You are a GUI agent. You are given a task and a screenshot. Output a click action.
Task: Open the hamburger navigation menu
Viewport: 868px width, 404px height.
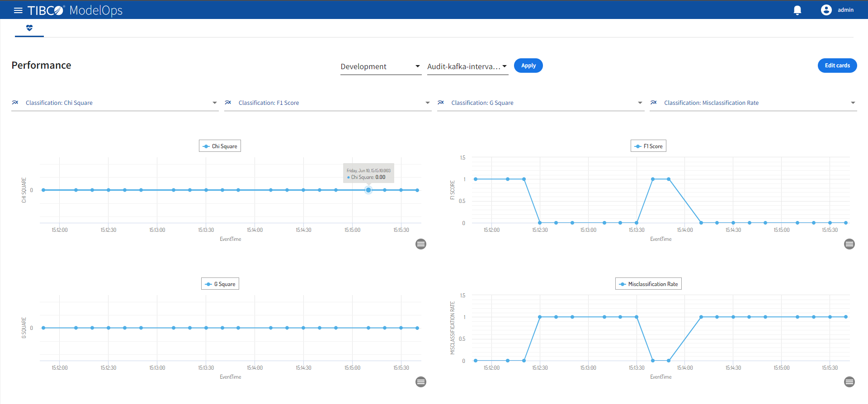(18, 10)
